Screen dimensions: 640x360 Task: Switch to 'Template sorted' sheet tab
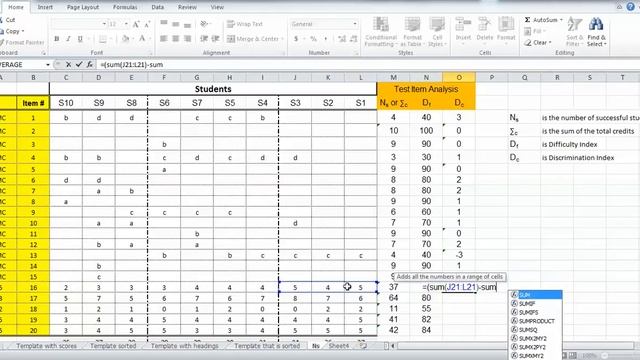coord(113,346)
